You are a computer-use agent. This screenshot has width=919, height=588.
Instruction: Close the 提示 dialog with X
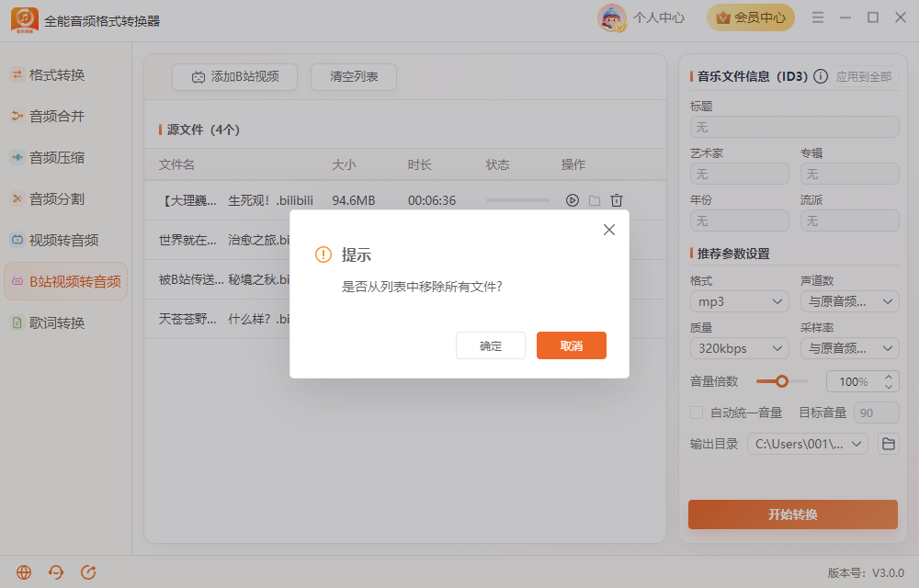point(609,230)
